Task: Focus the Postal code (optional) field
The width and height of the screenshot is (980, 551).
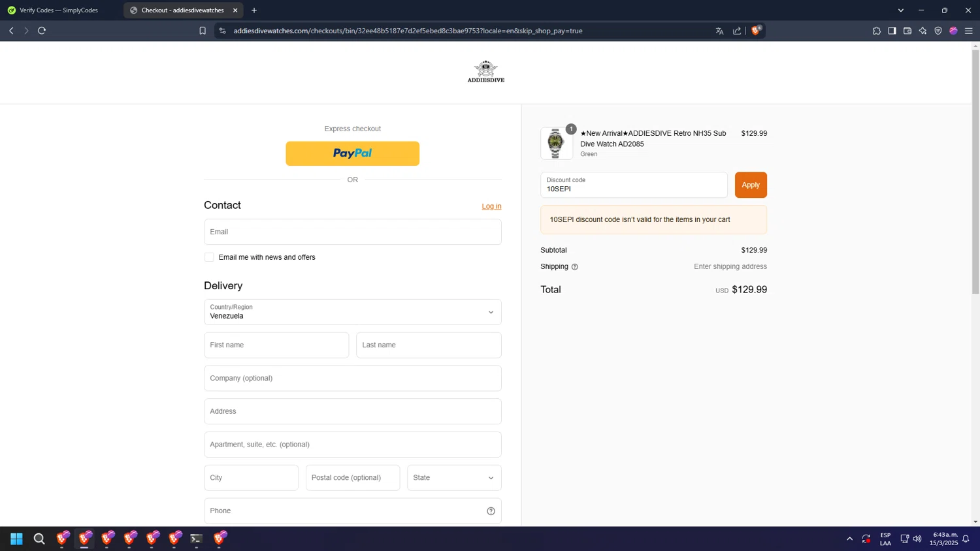Action: tap(352, 478)
